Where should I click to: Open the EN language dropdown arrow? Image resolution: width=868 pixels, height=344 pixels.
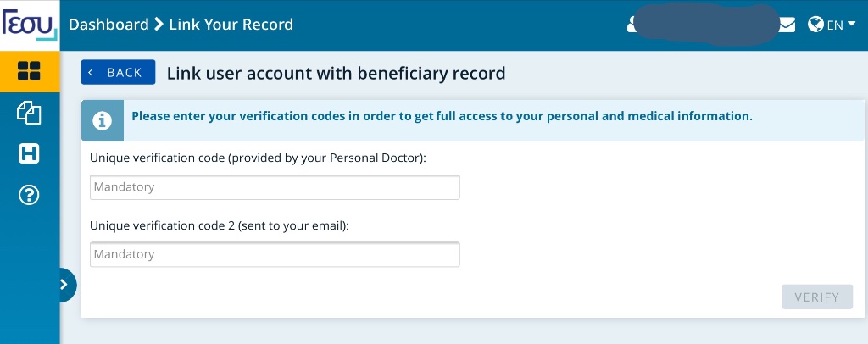coord(851,24)
